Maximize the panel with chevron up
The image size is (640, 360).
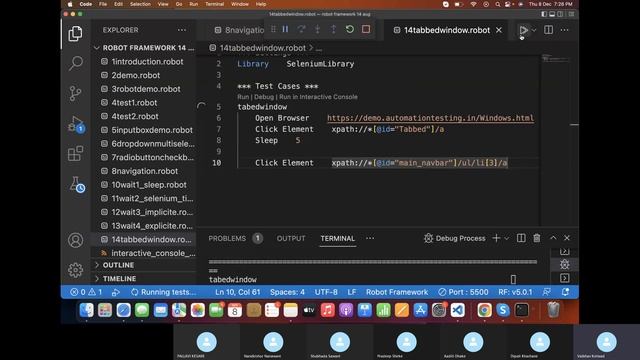(553, 238)
